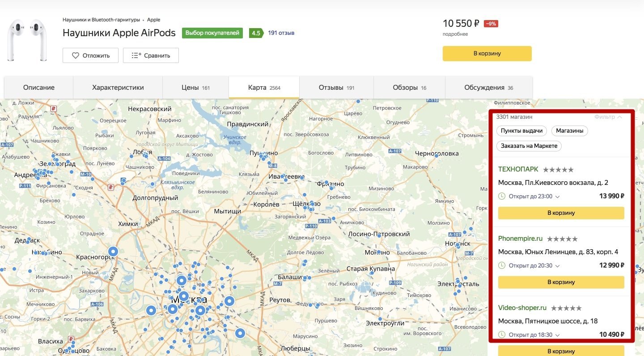This screenshot has height=356, width=644.
Task: Click the clock icon in the Phonempire.ru card
Action: (502, 265)
